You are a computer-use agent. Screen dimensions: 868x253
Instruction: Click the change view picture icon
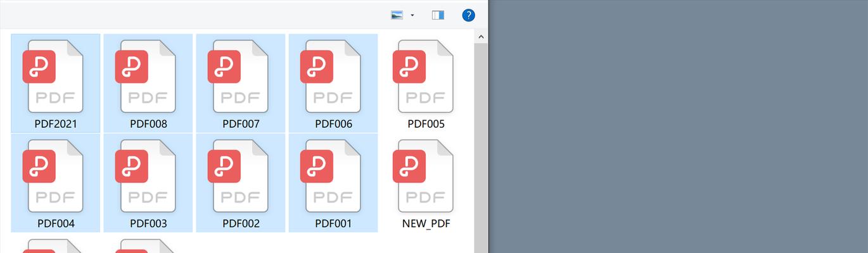[397, 15]
